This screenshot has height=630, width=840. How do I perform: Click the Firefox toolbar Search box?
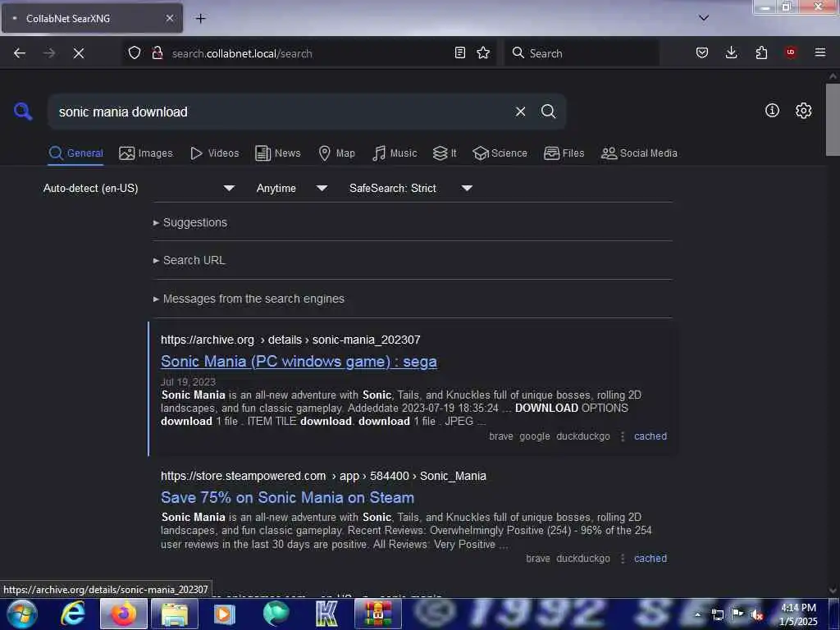[x=582, y=53]
